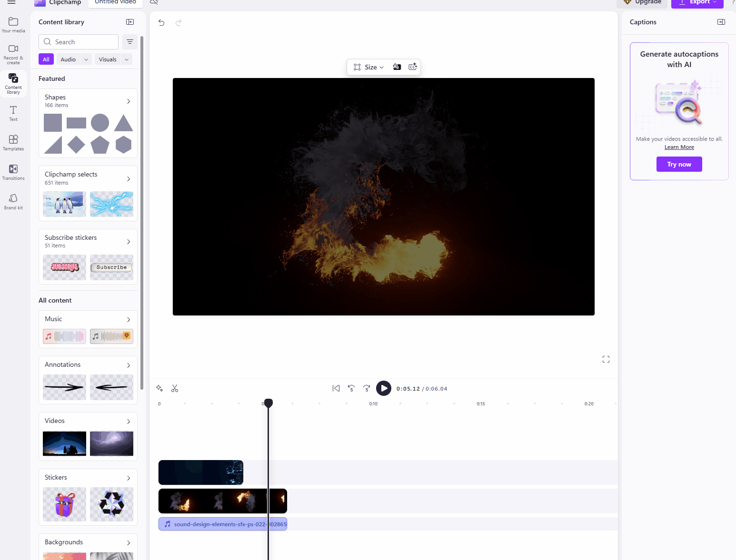Open the Size dropdown above the canvas
Viewport: 736px width, 560px height.
click(x=368, y=67)
